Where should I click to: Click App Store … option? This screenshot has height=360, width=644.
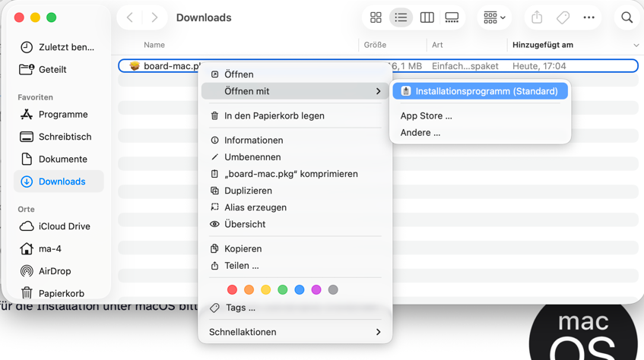click(x=426, y=115)
